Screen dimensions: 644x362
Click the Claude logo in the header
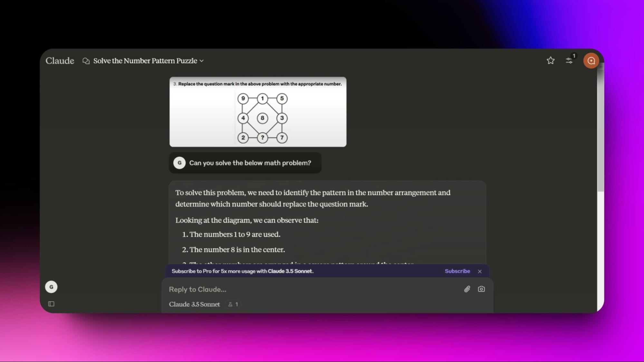pyautogui.click(x=60, y=61)
